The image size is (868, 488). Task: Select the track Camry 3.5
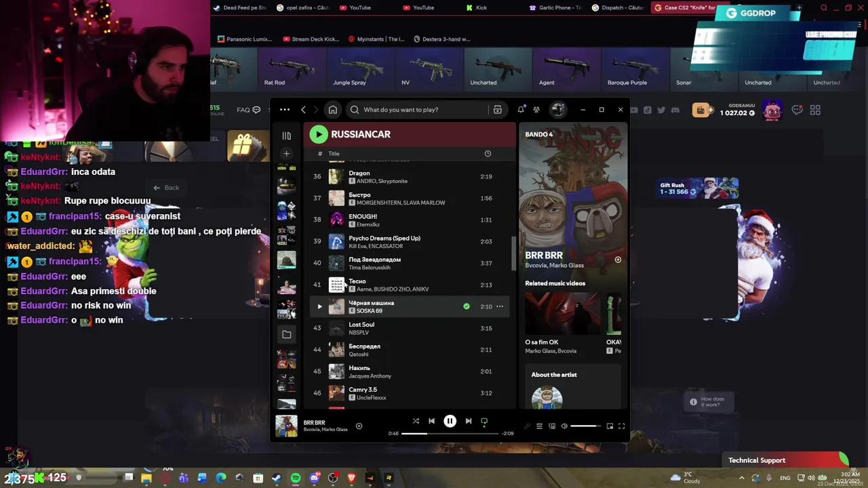coord(410,394)
